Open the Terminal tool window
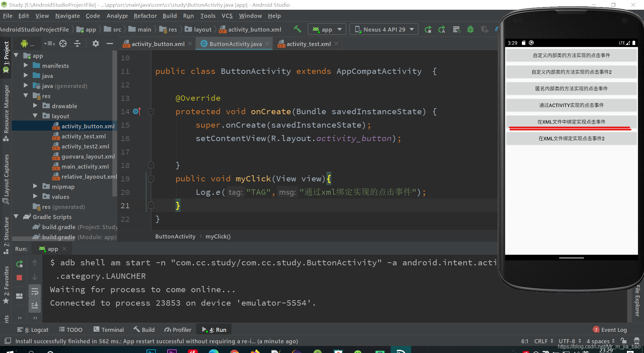The width and height of the screenshot is (644, 353). point(109,330)
